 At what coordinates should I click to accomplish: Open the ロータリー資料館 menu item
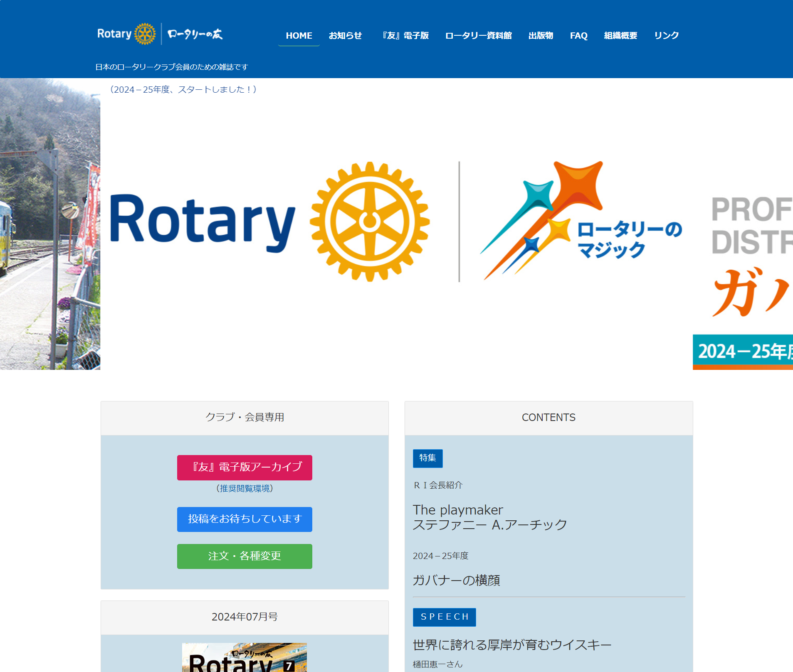(x=478, y=36)
